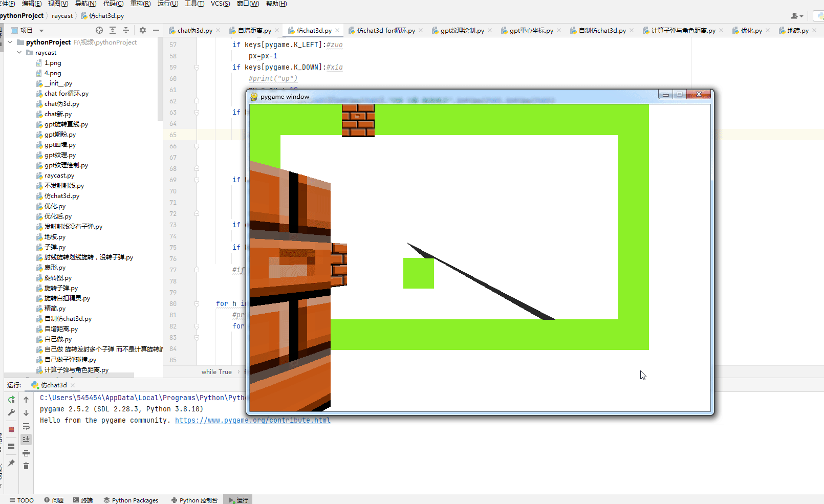Screen dimensions: 824x504
Task: Select 仿chat3d.py in the project tree
Action: point(61,196)
